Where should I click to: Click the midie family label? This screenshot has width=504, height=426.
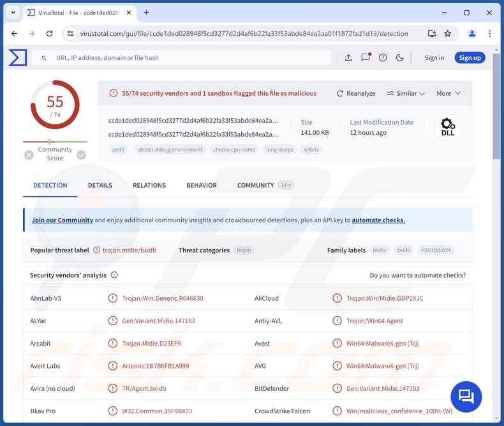[x=380, y=250]
